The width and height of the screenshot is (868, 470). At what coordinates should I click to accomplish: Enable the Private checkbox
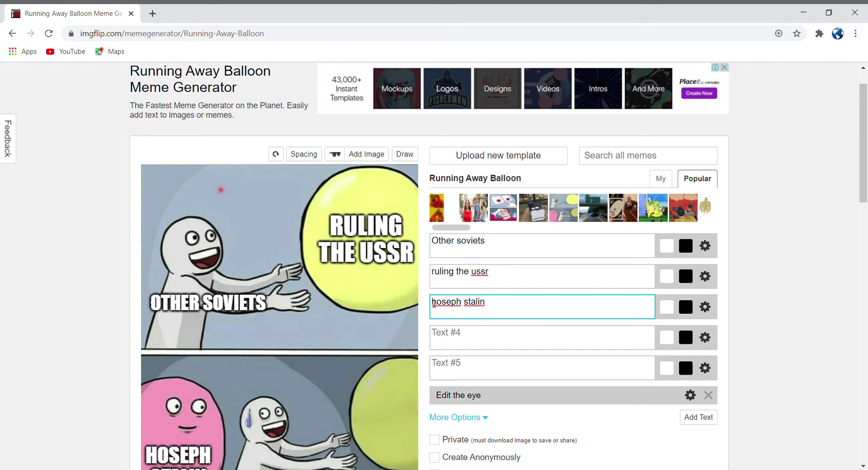click(x=434, y=440)
